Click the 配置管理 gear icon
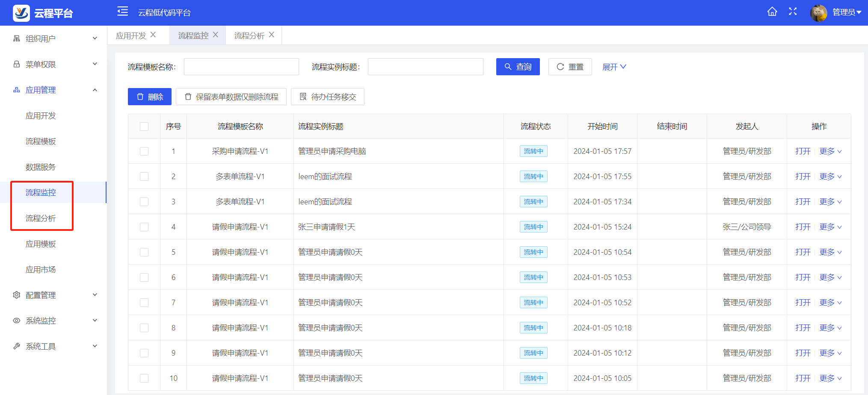Image resolution: width=868 pixels, height=395 pixels. coord(17,295)
